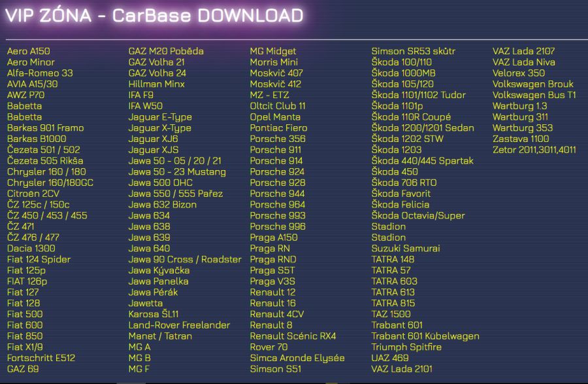Select IFA W50 link

(146, 106)
